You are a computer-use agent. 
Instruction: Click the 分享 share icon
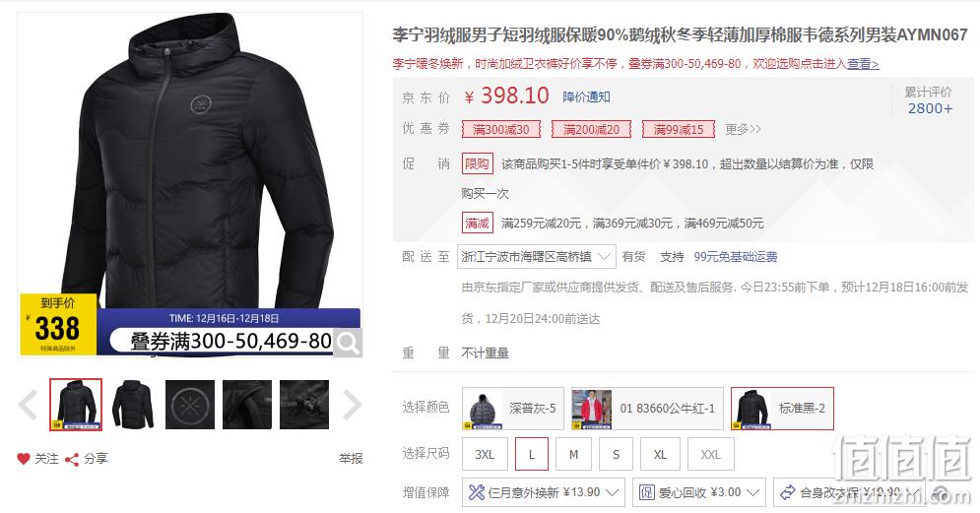[x=72, y=459]
